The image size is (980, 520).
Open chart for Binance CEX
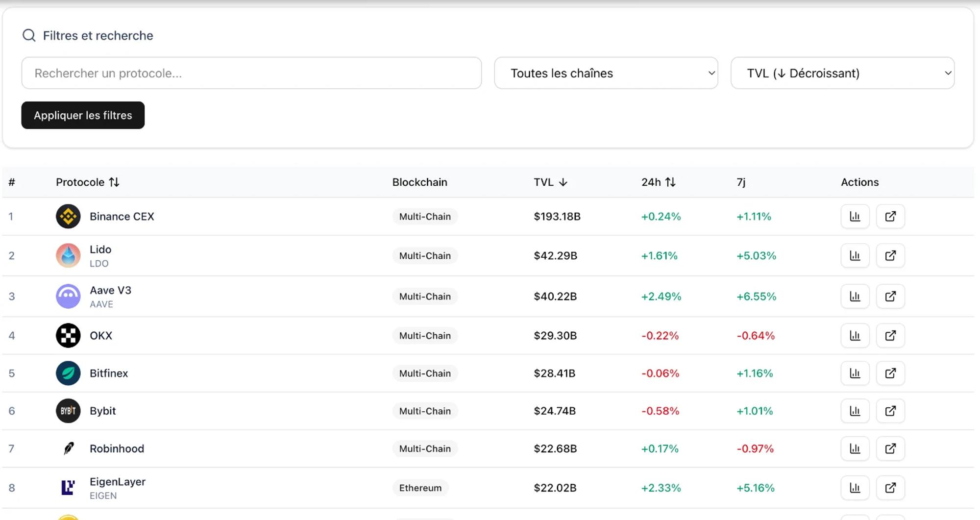point(855,216)
